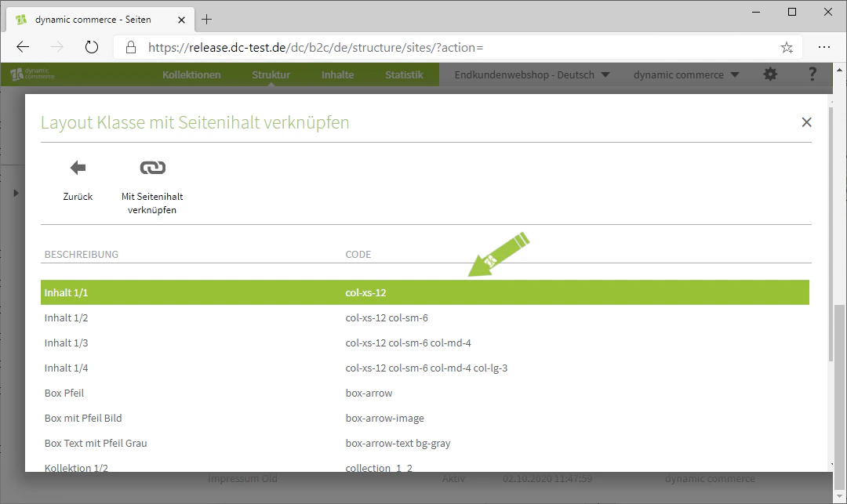Open the Kollektionen menu
The image size is (847, 504).
coord(191,74)
